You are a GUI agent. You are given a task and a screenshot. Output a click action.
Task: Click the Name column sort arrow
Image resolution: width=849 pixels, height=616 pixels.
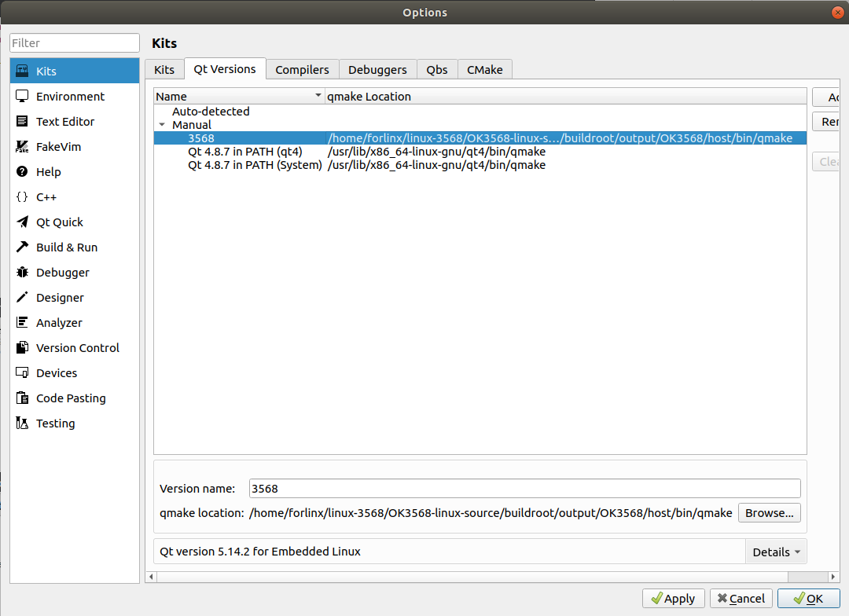click(x=318, y=96)
